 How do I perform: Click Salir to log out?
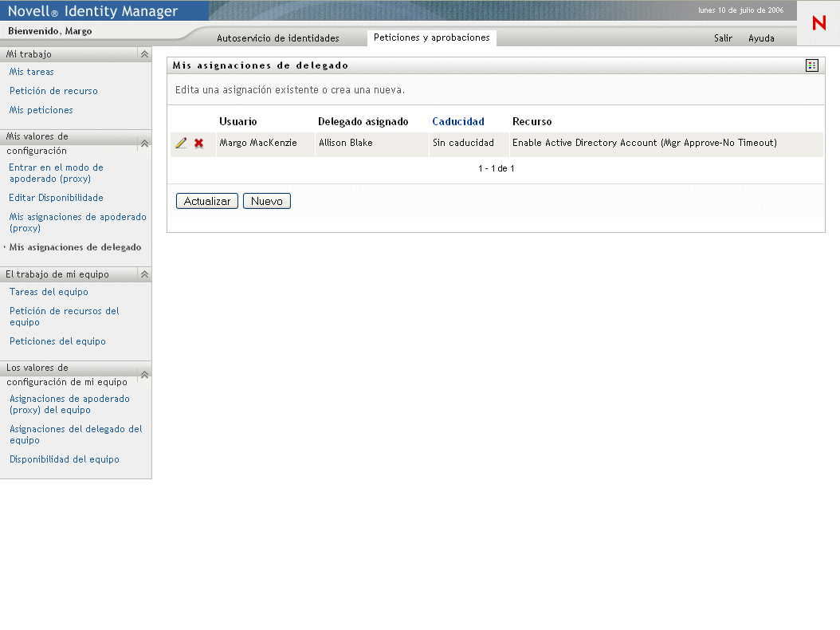(723, 38)
